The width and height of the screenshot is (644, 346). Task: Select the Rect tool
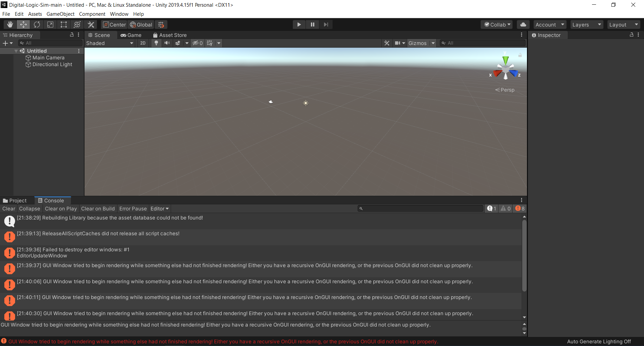coord(64,24)
